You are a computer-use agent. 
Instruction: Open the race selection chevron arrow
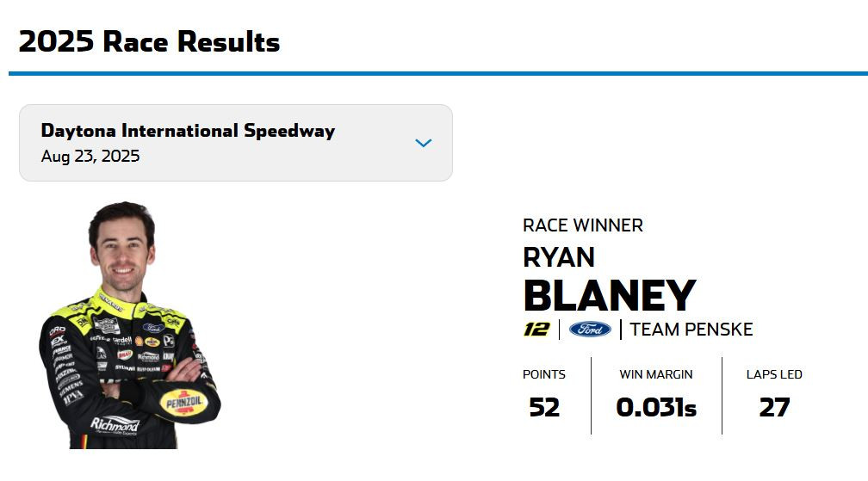point(424,143)
